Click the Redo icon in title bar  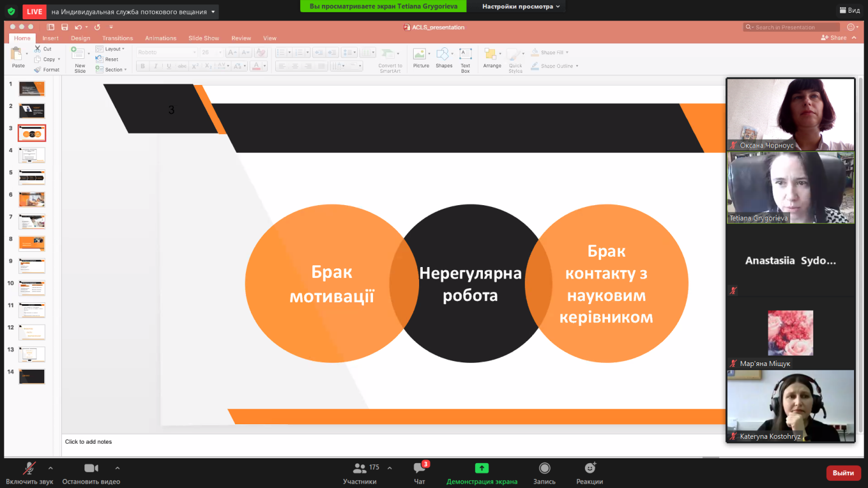click(x=97, y=27)
